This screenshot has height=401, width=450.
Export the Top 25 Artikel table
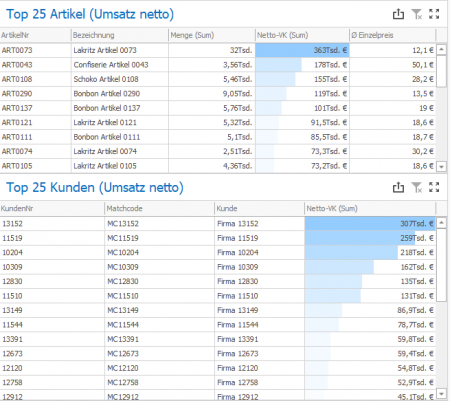(x=398, y=14)
